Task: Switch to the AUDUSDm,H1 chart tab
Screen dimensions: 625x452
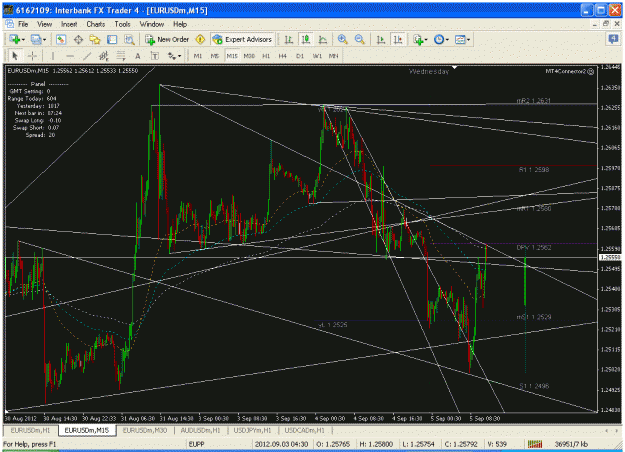Action: (x=200, y=430)
